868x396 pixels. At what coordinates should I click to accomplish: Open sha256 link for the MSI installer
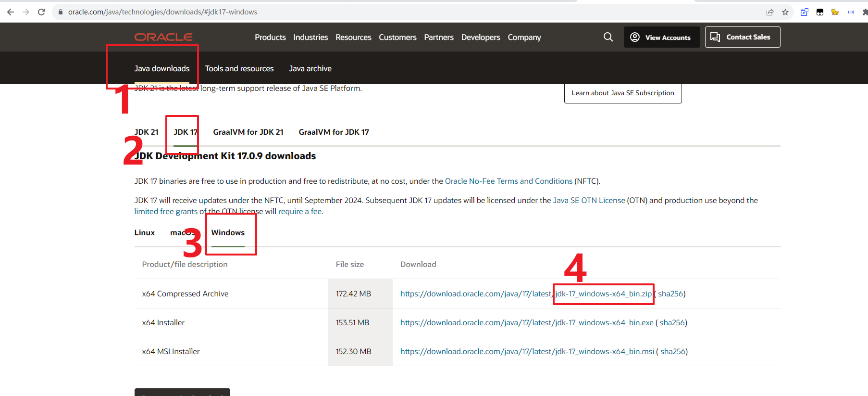point(673,351)
